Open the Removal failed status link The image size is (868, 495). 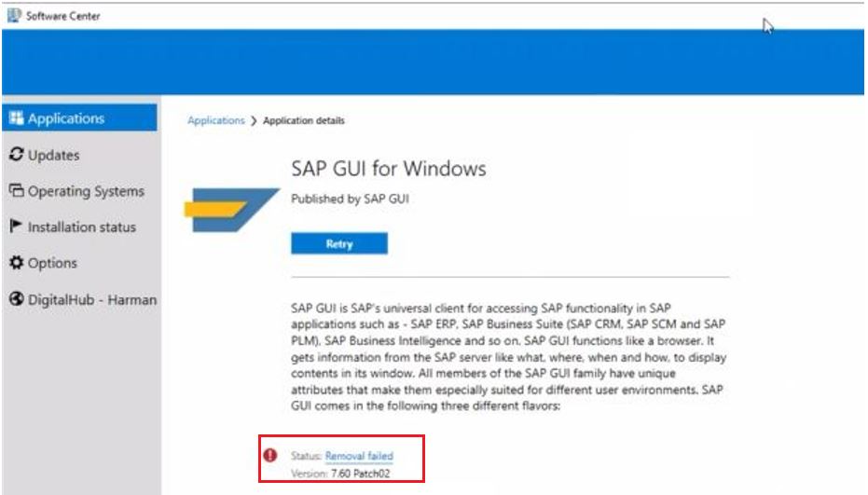359,456
